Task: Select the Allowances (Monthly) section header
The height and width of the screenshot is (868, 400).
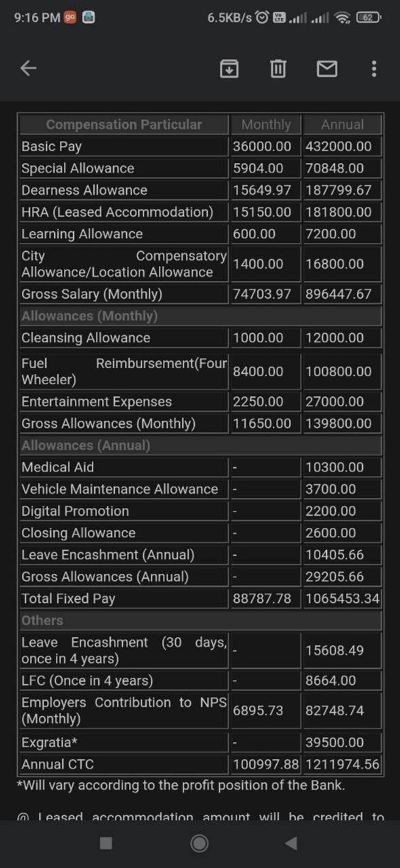Action: (200, 316)
